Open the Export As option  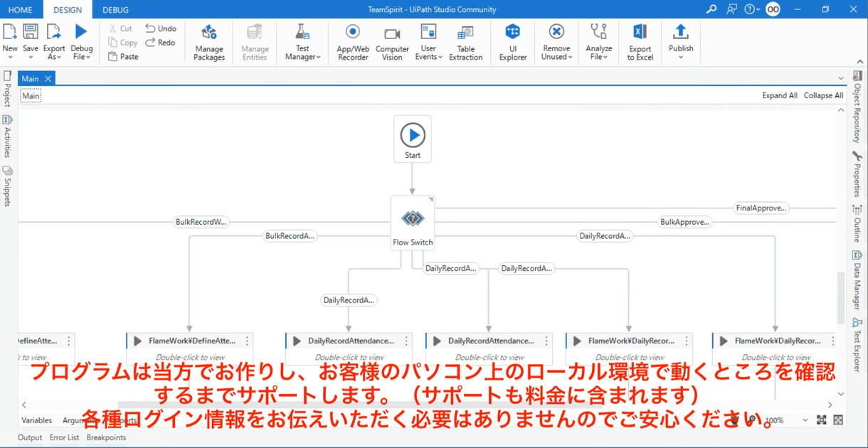coord(54,42)
